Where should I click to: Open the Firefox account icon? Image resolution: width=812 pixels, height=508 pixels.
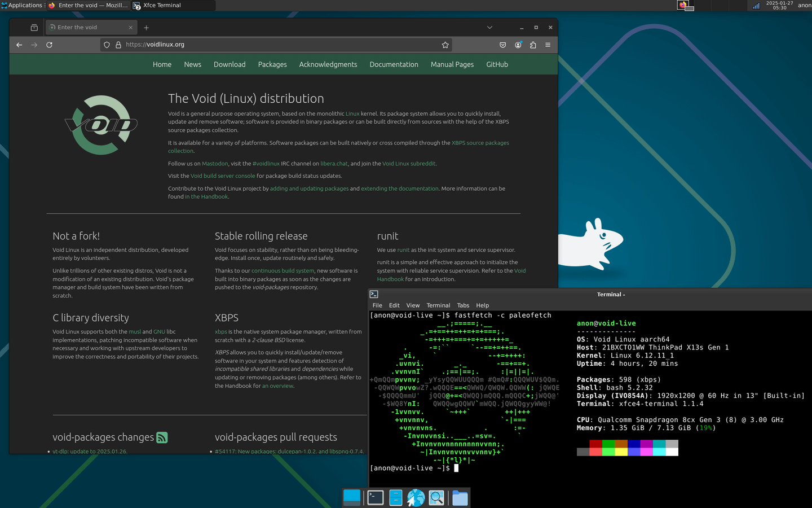(x=518, y=45)
